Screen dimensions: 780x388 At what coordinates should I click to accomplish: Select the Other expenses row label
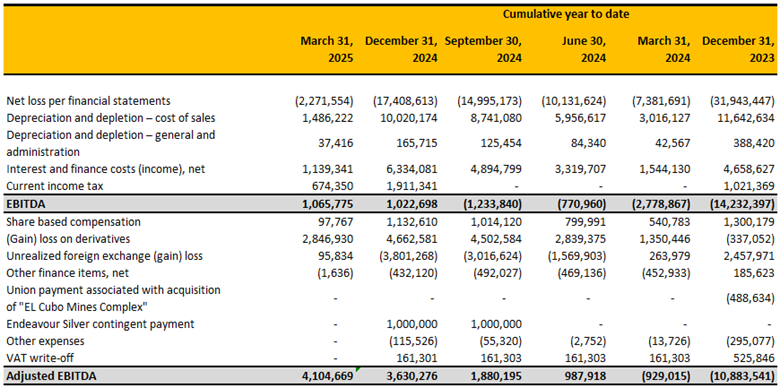coord(45,342)
